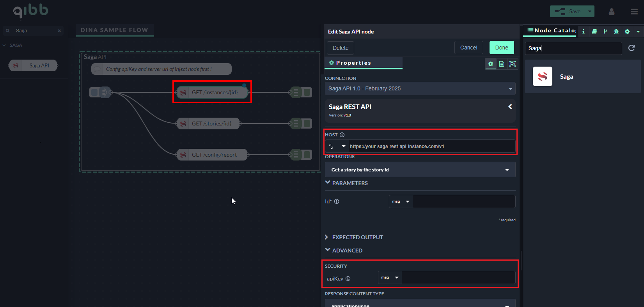Trigger the inject node button

coord(94,92)
